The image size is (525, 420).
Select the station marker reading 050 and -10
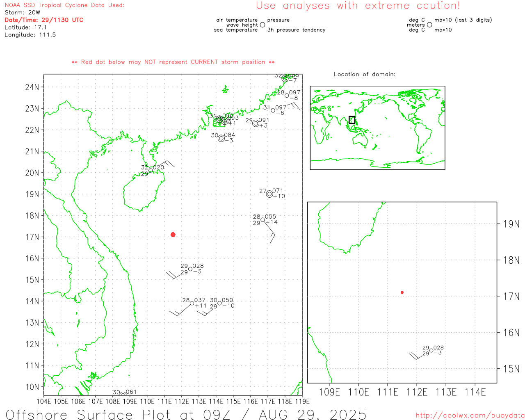point(219,303)
